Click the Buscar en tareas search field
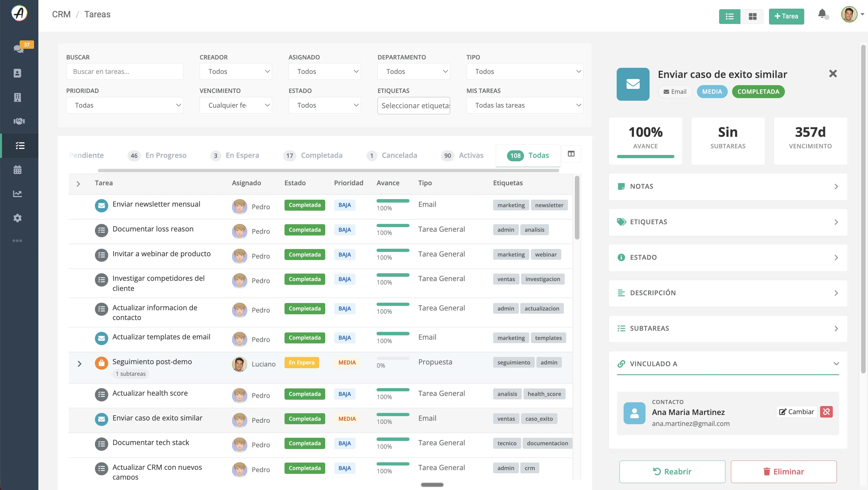The width and height of the screenshot is (868, 490). coord(125,72)
